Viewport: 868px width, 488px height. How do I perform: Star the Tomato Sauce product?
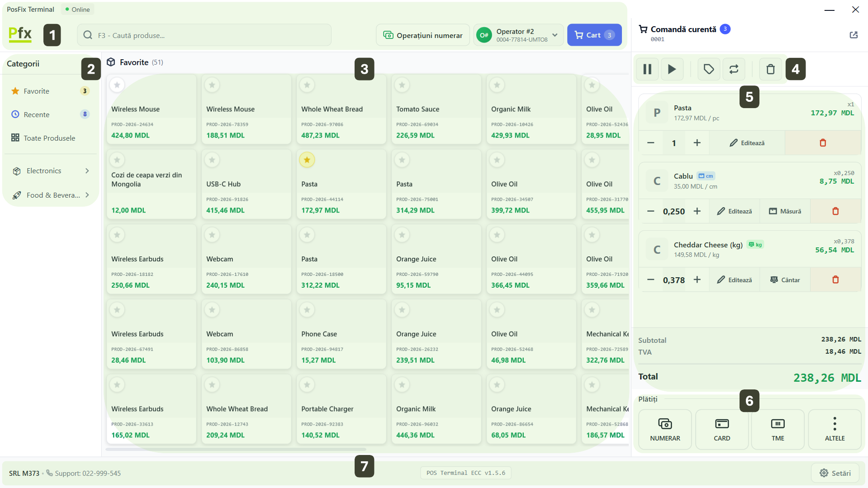coord(402,85)
